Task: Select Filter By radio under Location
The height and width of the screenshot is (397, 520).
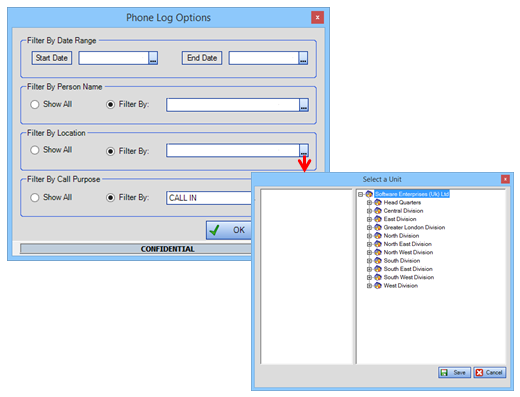Action: coord(110,151)
